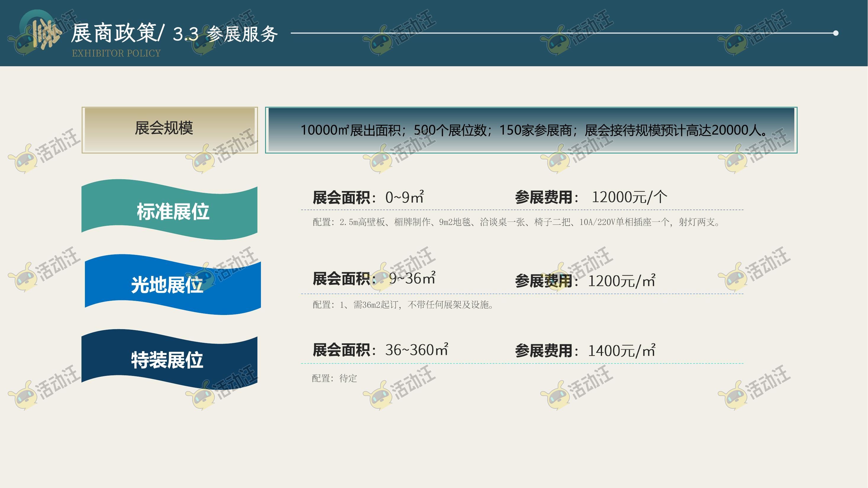Click the 12000元/个 fee text
868x488 pixels.
629,197
